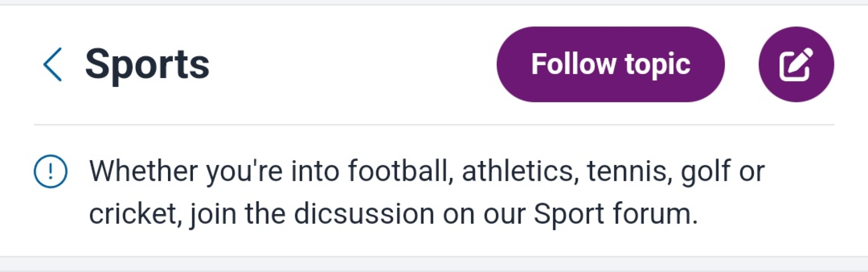
Task: Tap the purple compose post pencil icon
Action: 796,64
